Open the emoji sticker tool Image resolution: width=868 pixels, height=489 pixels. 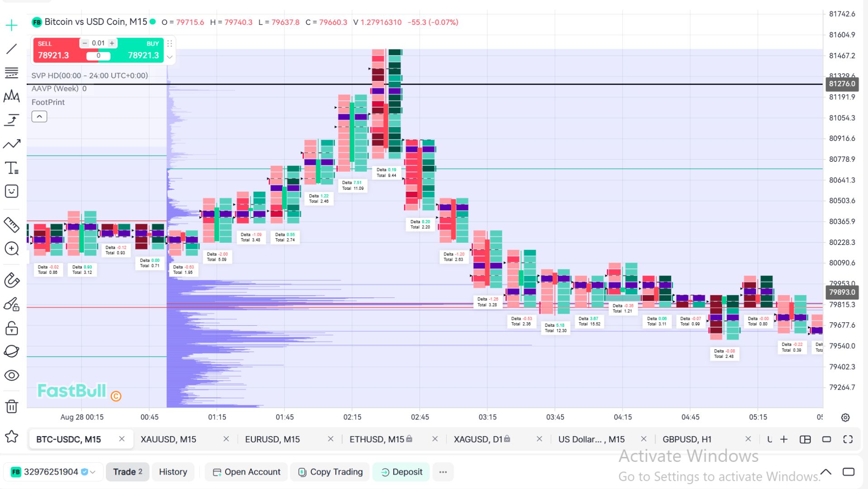point(12,191)
